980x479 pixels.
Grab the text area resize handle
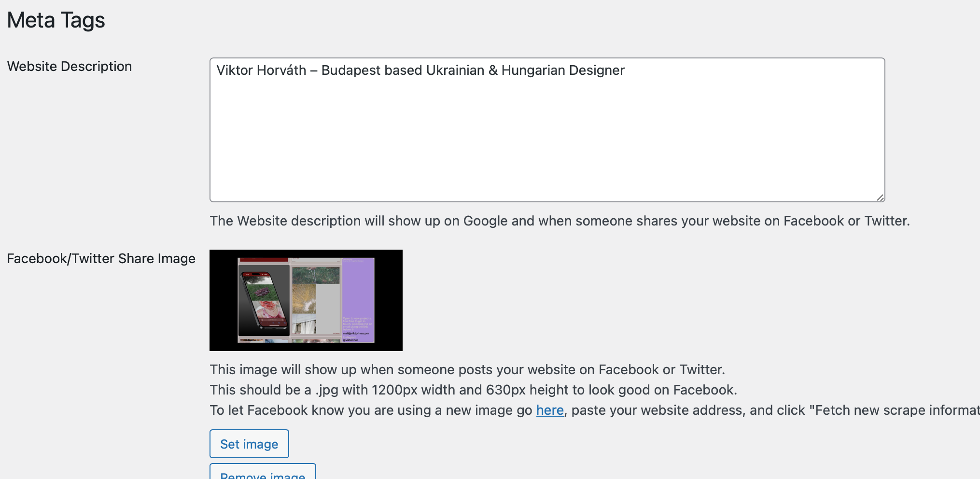(880, 197)
